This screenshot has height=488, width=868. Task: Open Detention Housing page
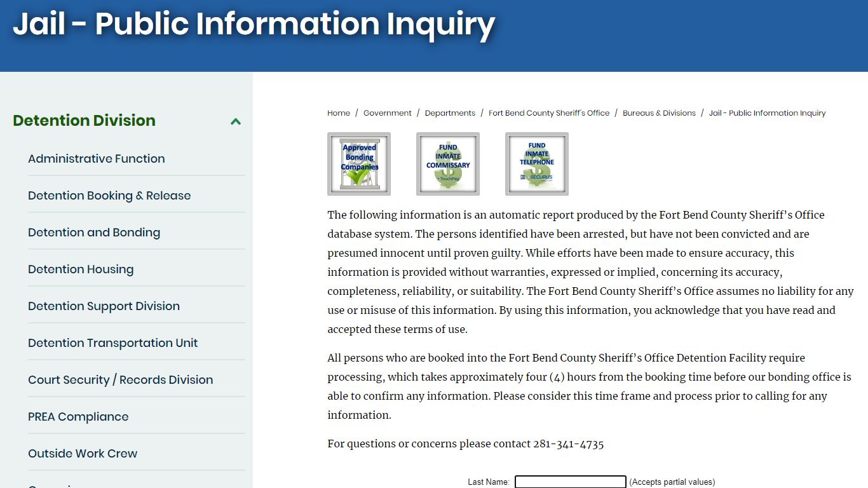tap(81, 269)
